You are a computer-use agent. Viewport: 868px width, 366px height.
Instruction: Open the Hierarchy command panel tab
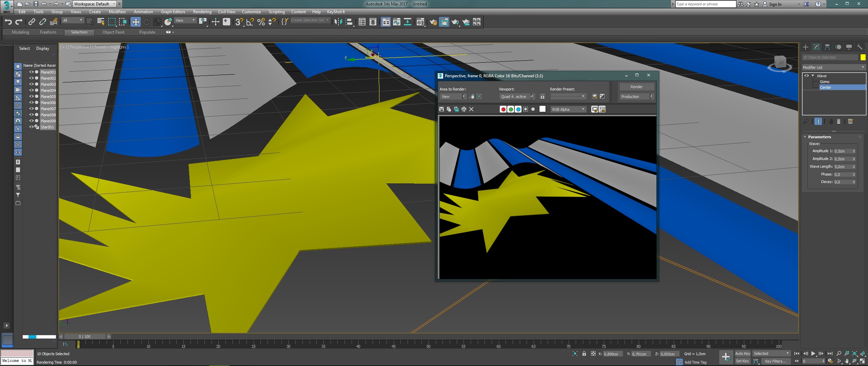(827, 47)
